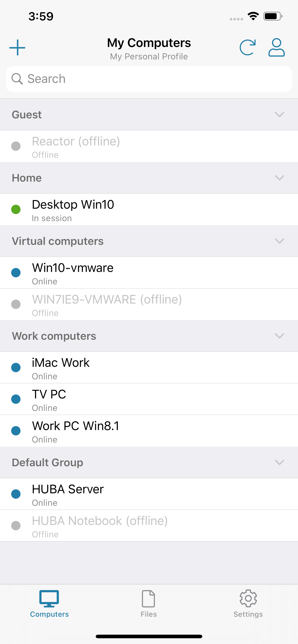298x644 pixels.
Task: Toggle the Work computers group chevron
Action: tap(279, 336)
